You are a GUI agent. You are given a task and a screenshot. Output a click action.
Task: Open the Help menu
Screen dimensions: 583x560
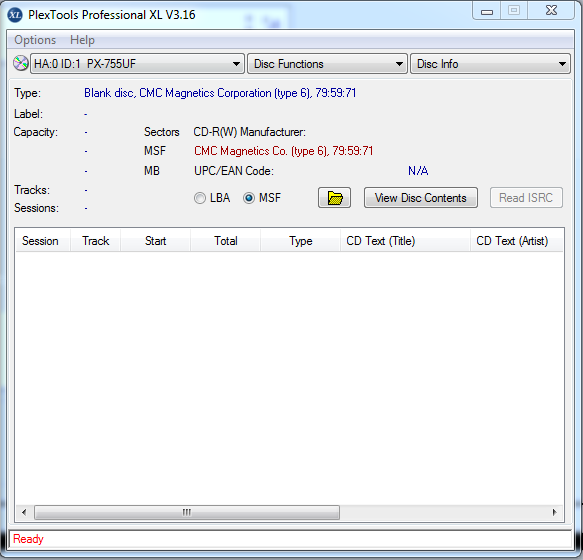point(82,40)
